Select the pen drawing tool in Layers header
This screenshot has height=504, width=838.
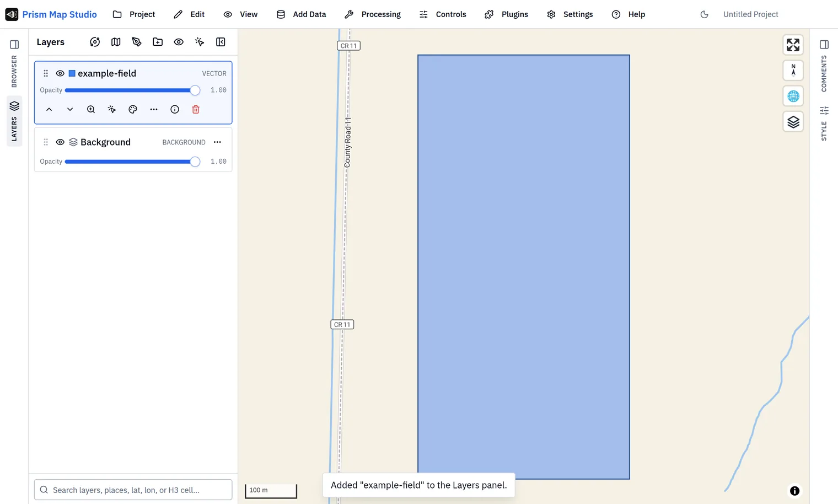point(137,42)
